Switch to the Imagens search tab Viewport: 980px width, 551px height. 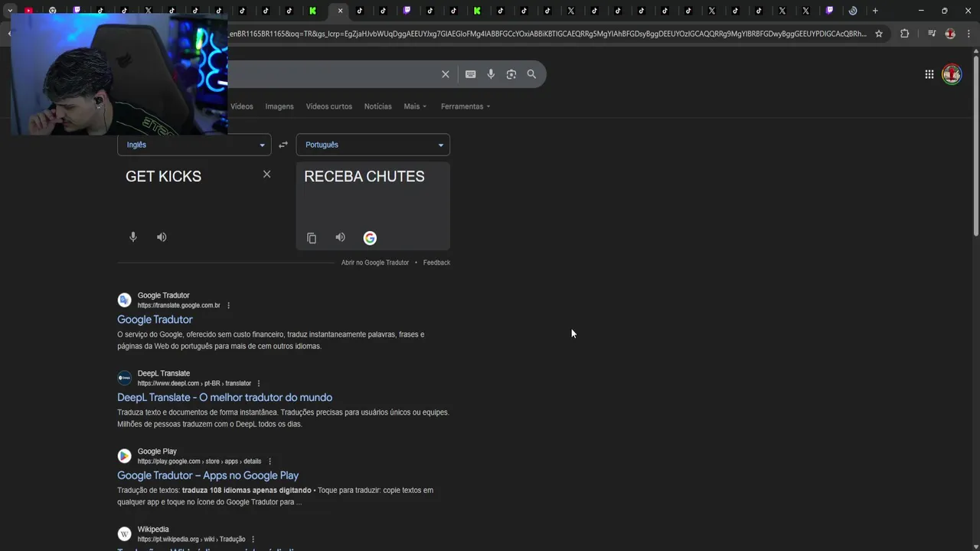[x=279, y=106]
